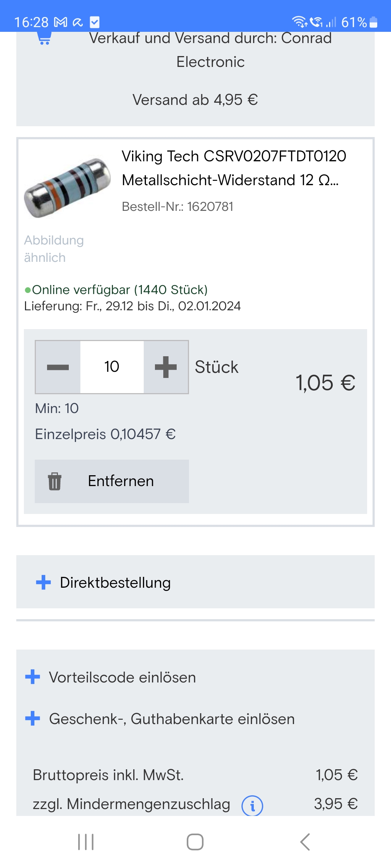Select the 'Bruttopreis inkl. MwSt.' label
The width and height of the screenshot is (391, 868).
click(x=108, y=775)
